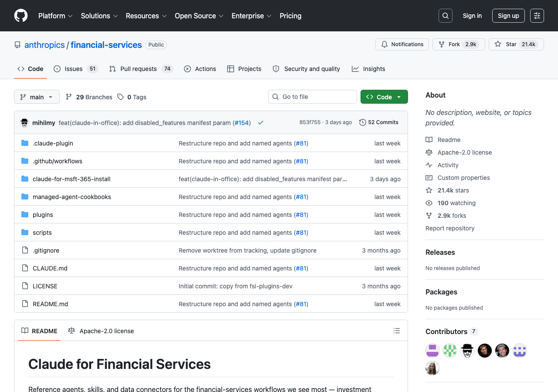Click the Sign up button
Viewport: 558px width, 392px height.
point(508,16)
